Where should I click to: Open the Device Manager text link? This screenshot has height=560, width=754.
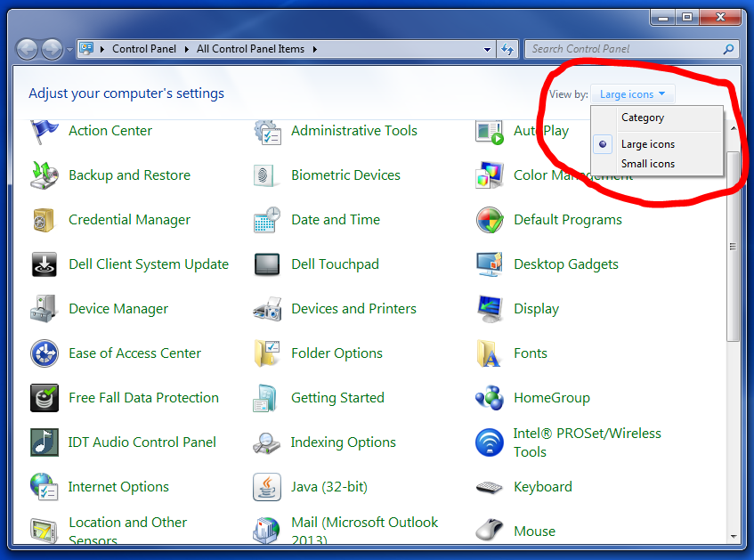pyautogui.click(x=118, y=308)
